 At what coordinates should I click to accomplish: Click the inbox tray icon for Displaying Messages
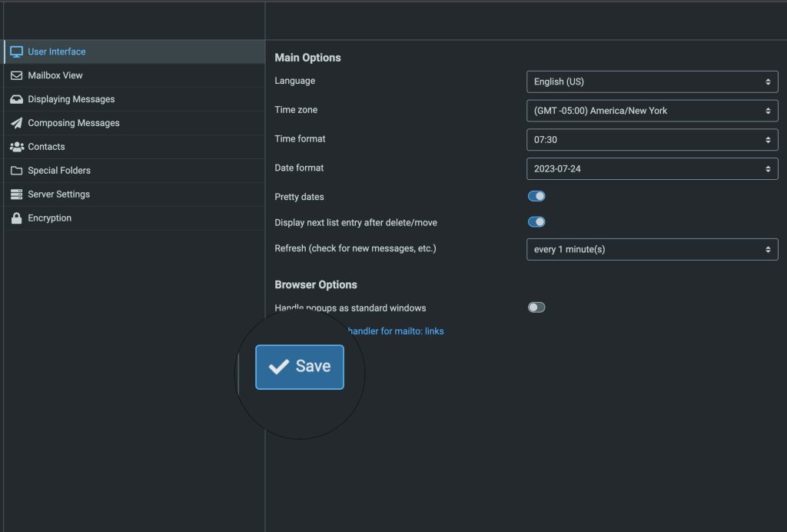click(16, 99)
